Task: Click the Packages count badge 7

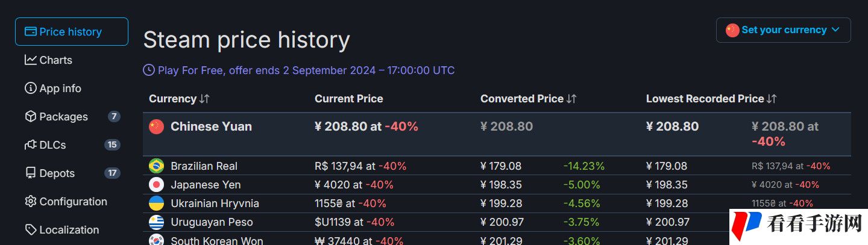Action: (x=114, y=117)
